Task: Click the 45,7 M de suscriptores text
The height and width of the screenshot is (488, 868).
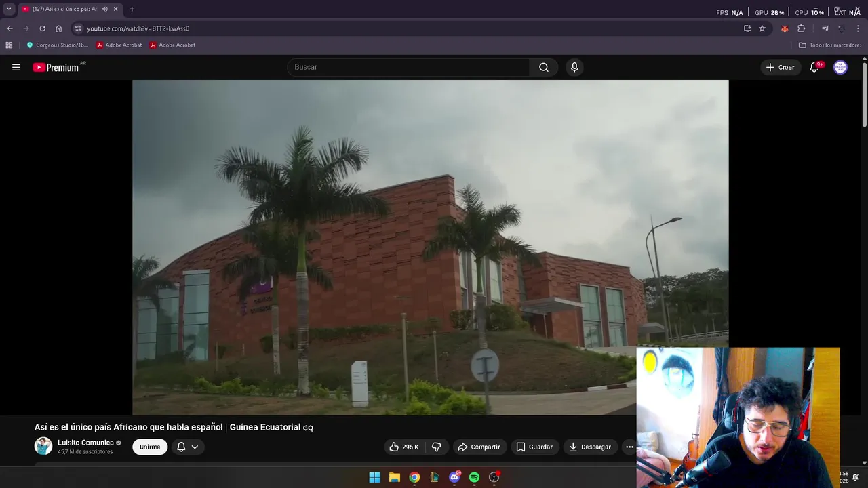Action: point(85,451)
